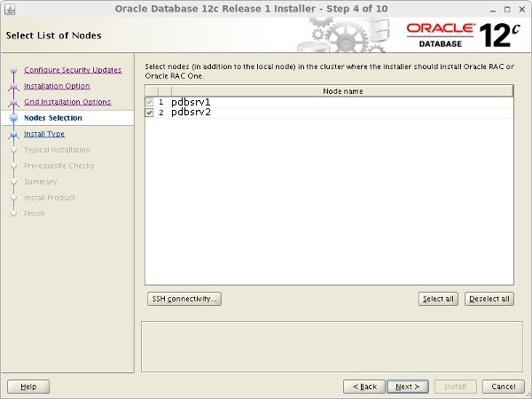Click the pdbsrv1 node checkbox
This screenshot has height=399, width=532.
[149, 102]
